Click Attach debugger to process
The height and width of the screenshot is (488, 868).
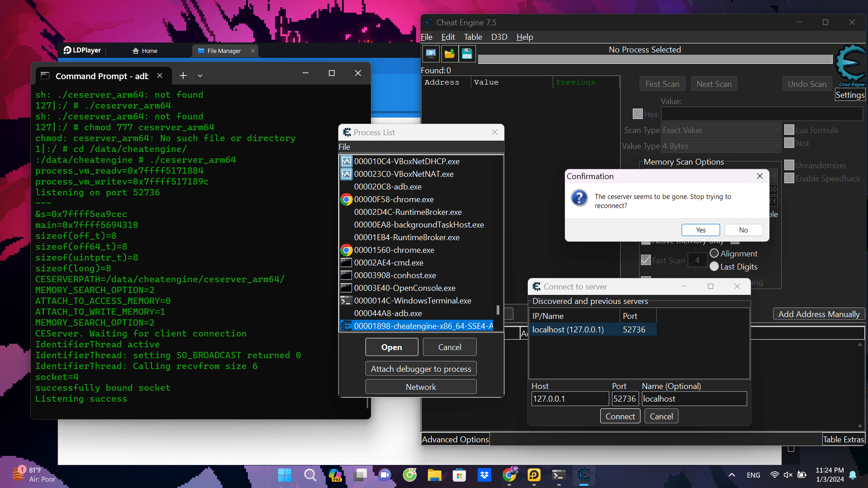[x=420, y=369]
